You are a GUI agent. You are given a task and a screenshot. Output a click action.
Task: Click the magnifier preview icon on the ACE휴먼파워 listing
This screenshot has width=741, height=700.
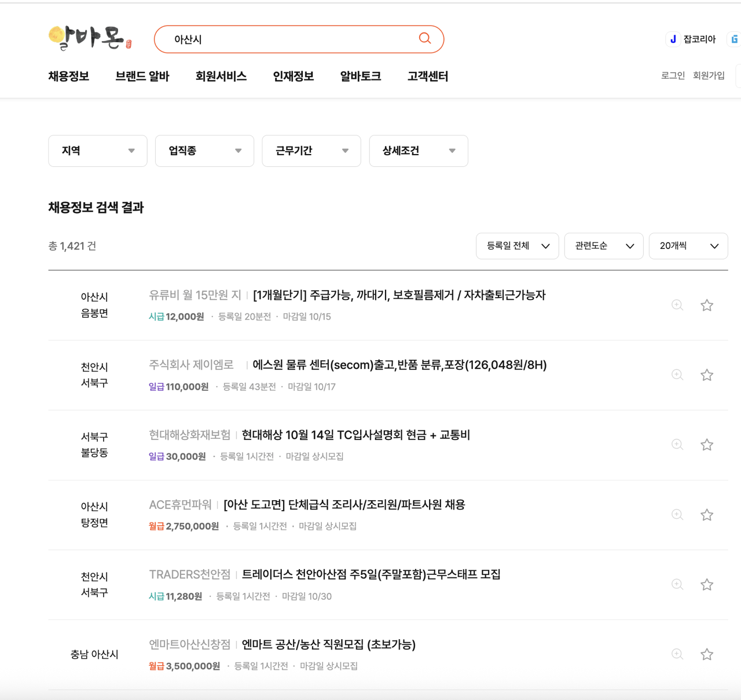[x=677, y=514]
